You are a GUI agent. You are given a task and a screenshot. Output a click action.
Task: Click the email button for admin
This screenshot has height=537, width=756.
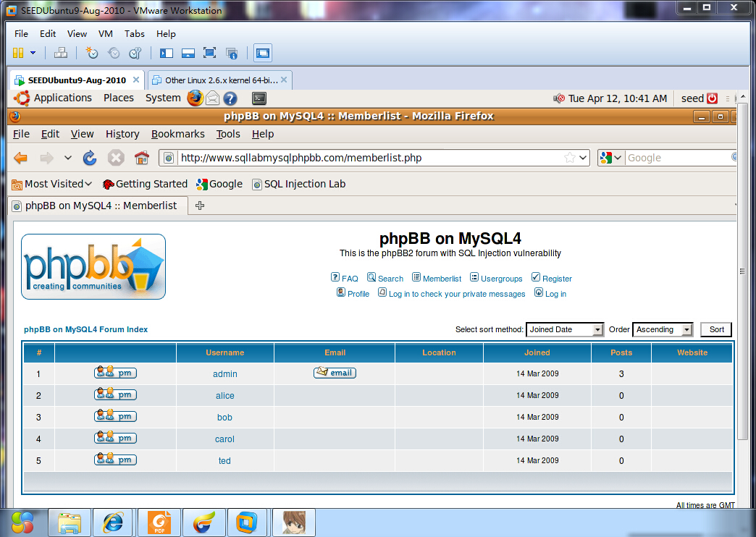click(335, 373)
